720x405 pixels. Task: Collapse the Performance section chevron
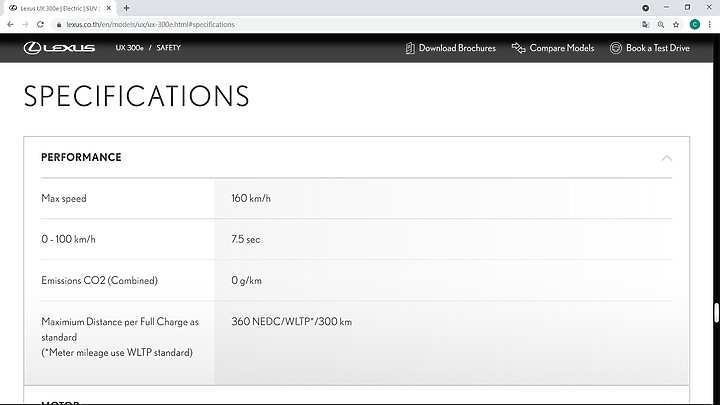click(666, 158)
